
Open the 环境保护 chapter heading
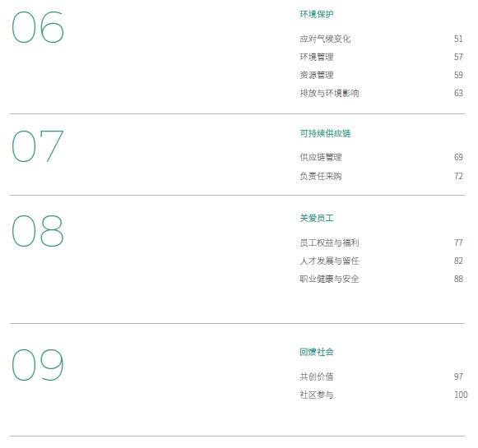[x=317, y=14]
